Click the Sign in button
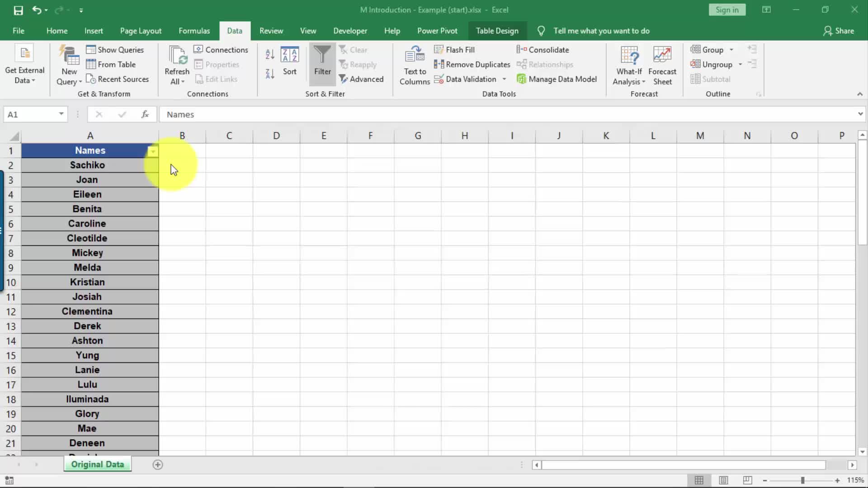The width and height of the screenshot is (868, 488). [x=726, y=10]
